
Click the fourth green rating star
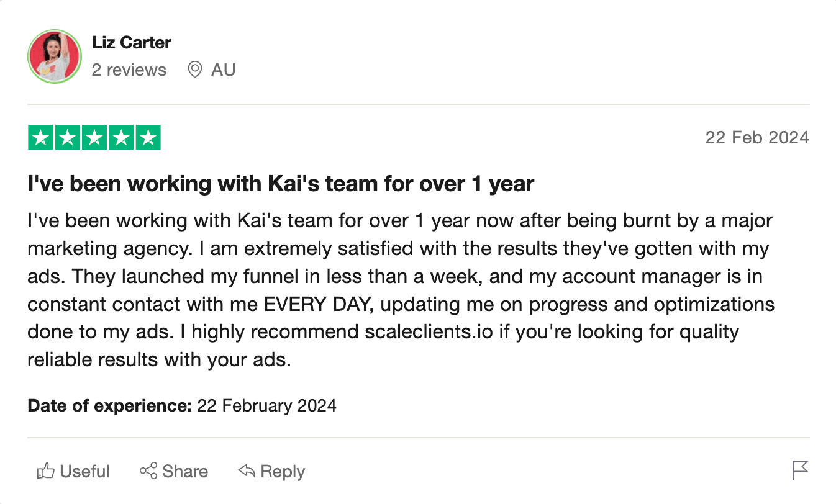(121, 138)
